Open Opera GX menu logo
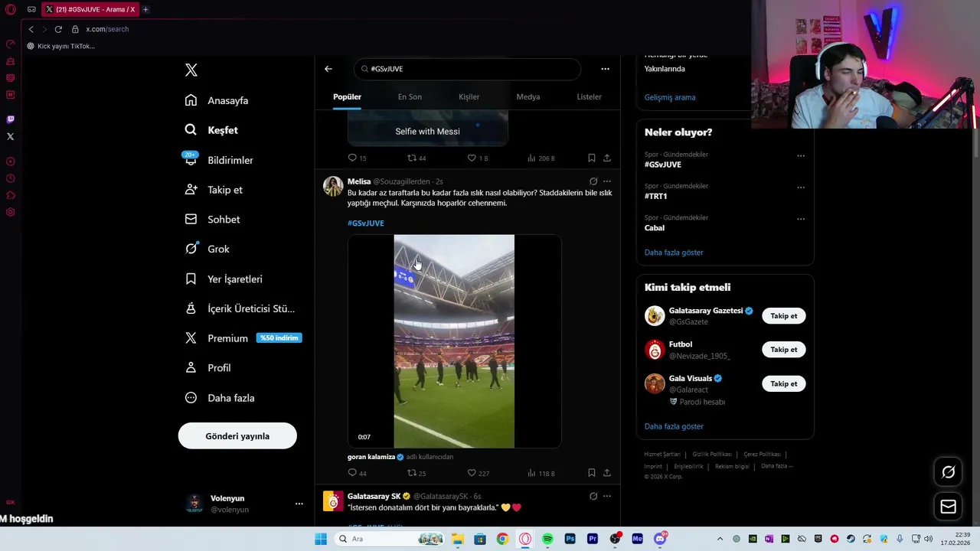 coord(11,10)
